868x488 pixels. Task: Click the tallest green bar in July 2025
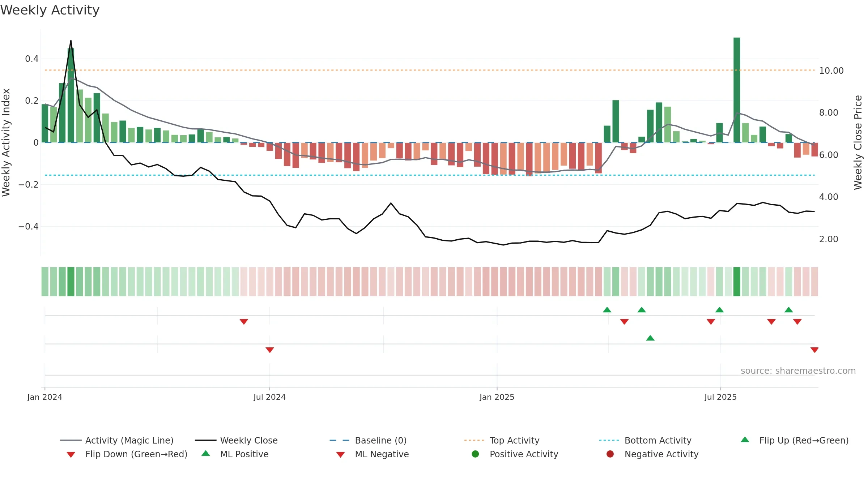(x=737, y=90)
